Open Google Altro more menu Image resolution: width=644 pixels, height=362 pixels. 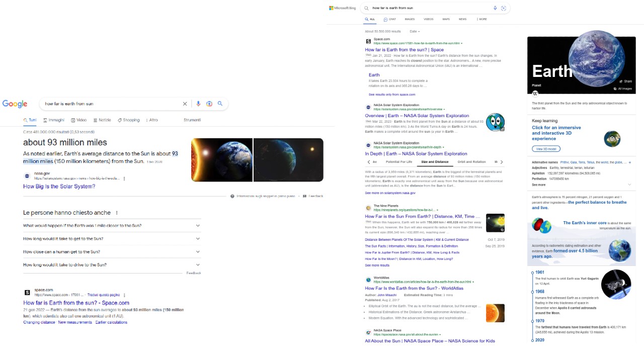pos(151,120)
